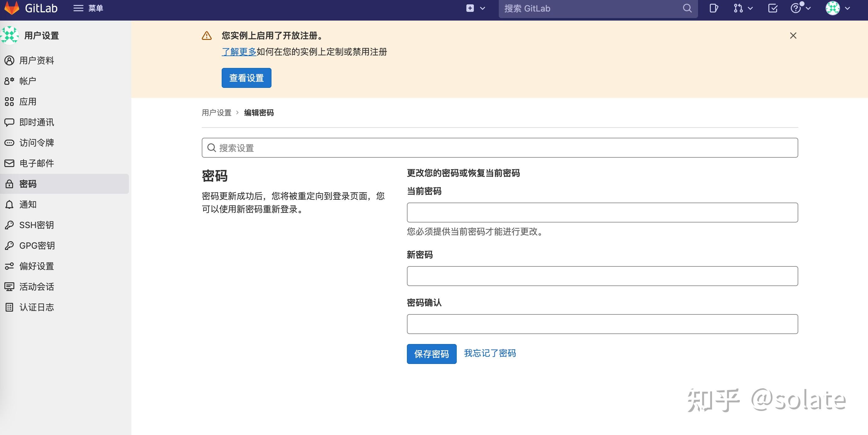This screenshot has height=435, width=868.
Task: Click the to-do list checkmark icon
Action: pyautogui.click(x=773, y=8)
